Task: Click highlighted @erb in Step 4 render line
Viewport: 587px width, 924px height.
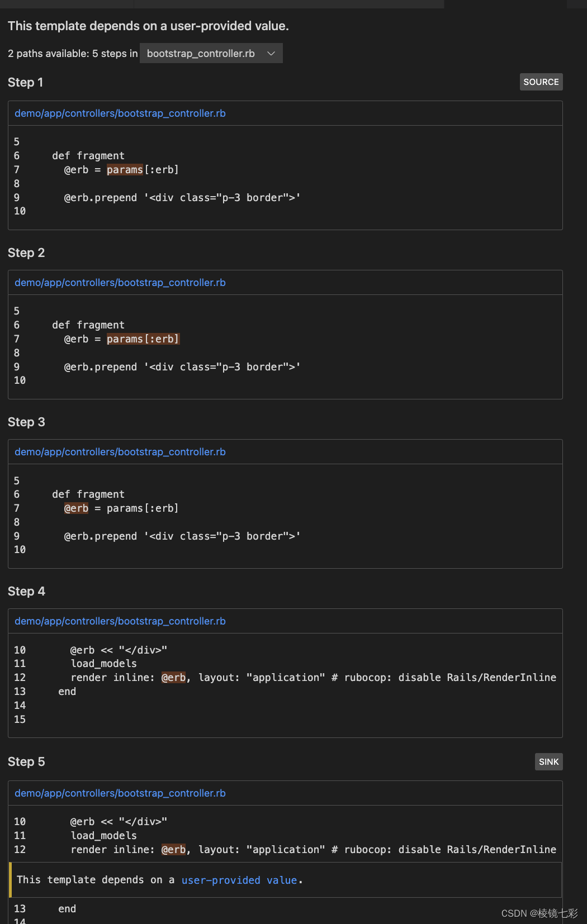Action: [173, 678]
